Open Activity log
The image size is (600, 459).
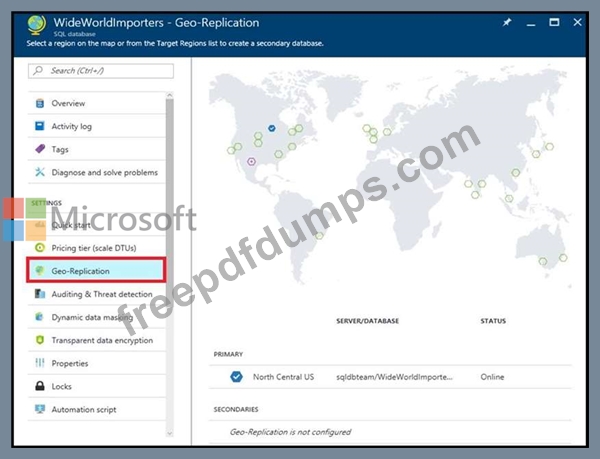point(97,126)
